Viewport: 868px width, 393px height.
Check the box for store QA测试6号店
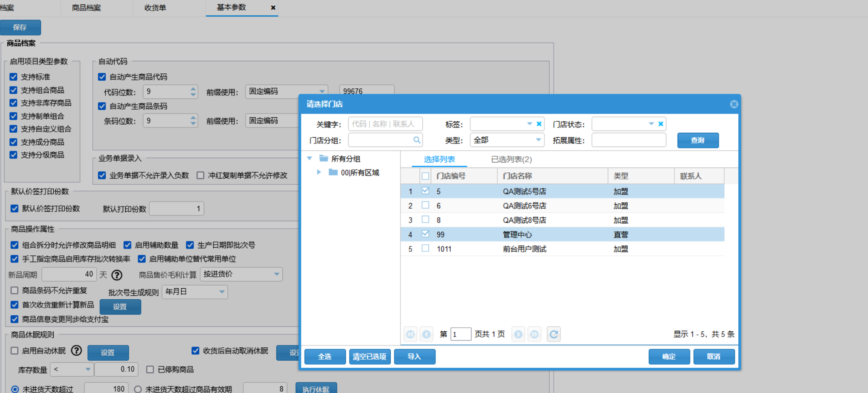425,205
